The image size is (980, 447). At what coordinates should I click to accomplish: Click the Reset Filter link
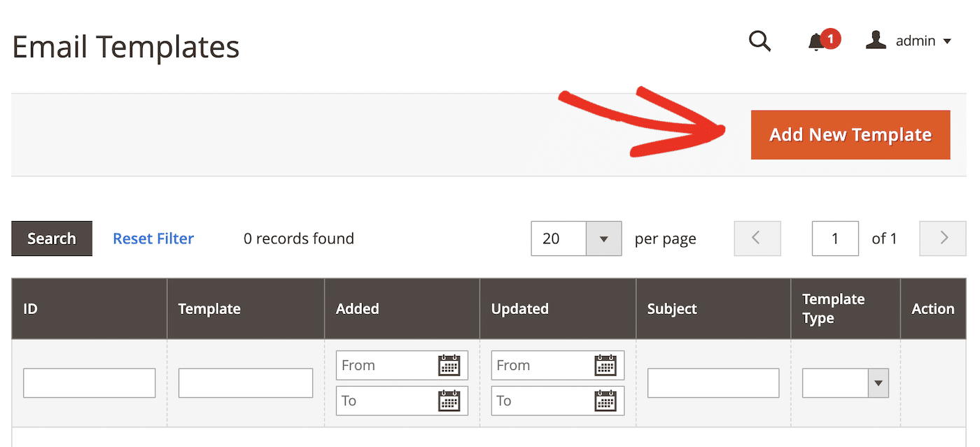(x=153, y=239)
